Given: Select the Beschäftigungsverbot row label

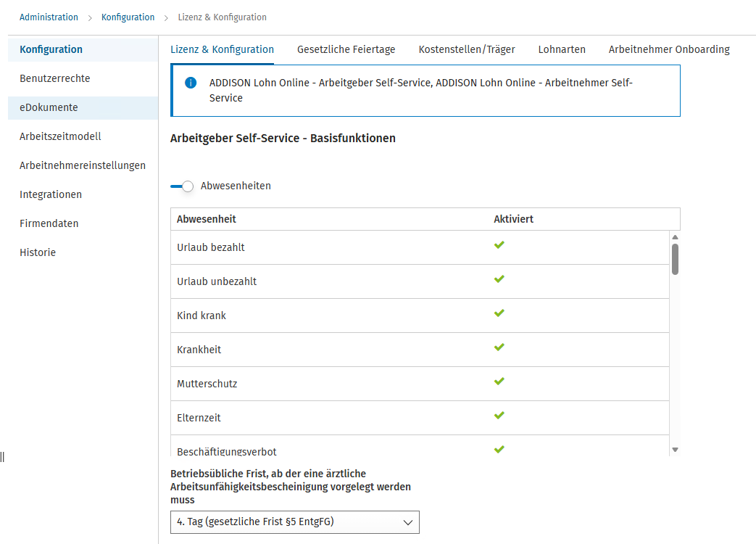Looking at the screenshot, I should pyautogui.click(x=227, y=452).
